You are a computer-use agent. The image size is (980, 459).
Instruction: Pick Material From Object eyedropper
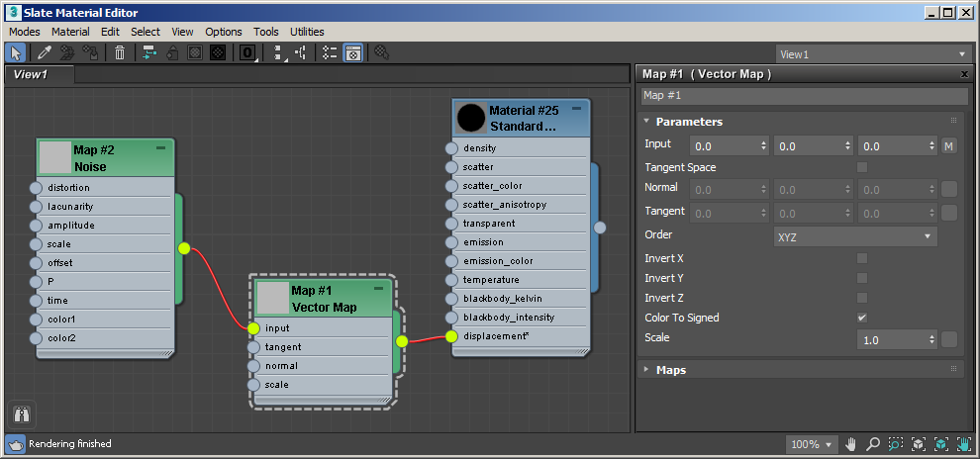45,53
